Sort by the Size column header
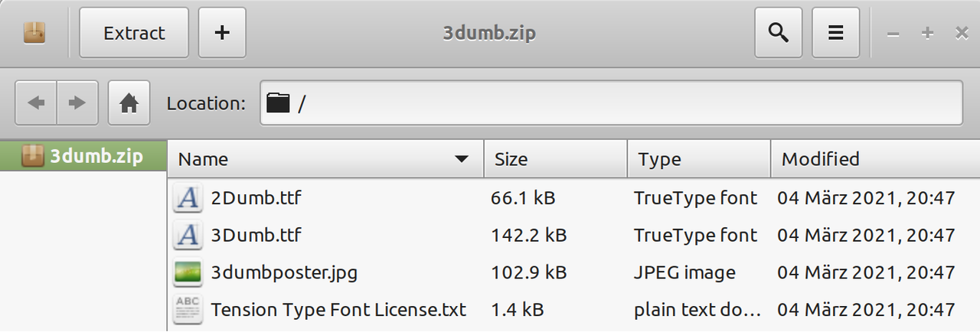Screen dimensions: 980x332 click(556, 159)
